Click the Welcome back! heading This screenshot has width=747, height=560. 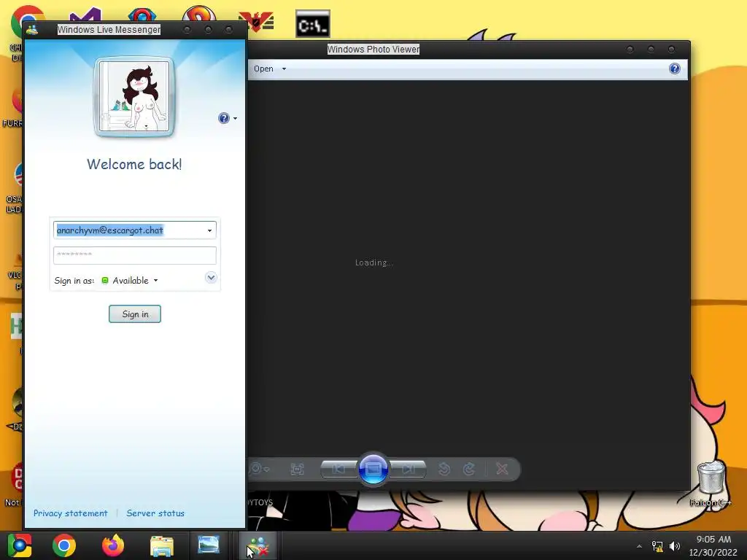pyautogui.click(x=134, y=164)
